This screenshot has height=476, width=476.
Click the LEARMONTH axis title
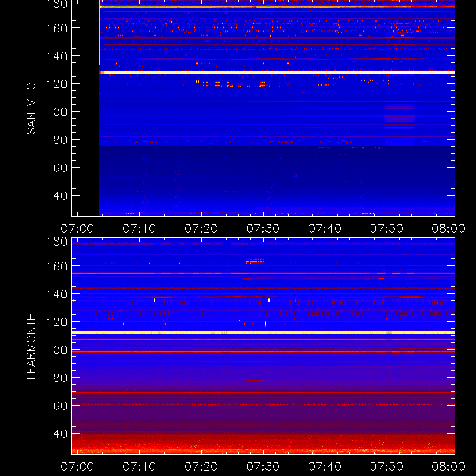click(x=31, y=346)
